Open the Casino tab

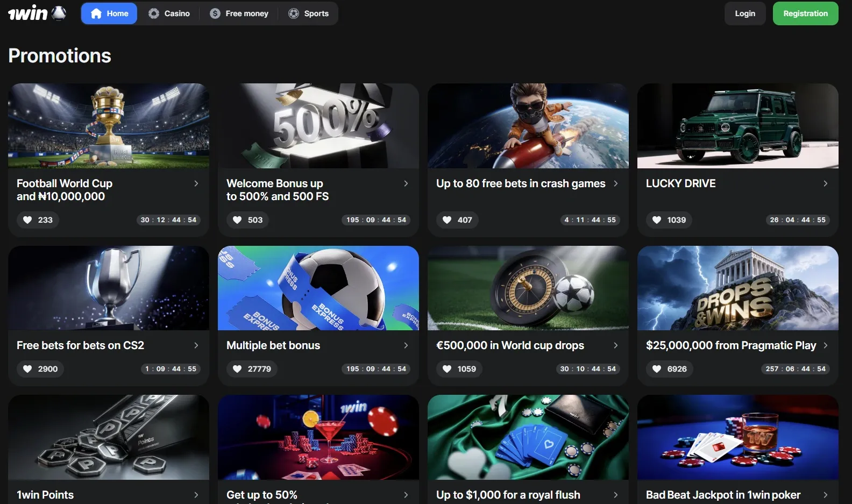coord(169,13)
